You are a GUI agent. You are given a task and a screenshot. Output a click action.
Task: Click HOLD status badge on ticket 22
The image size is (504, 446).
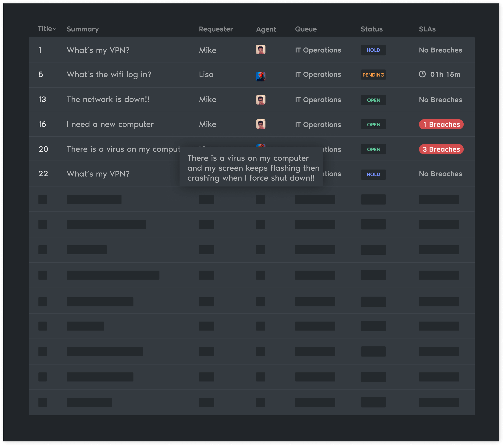click(373, 174)
